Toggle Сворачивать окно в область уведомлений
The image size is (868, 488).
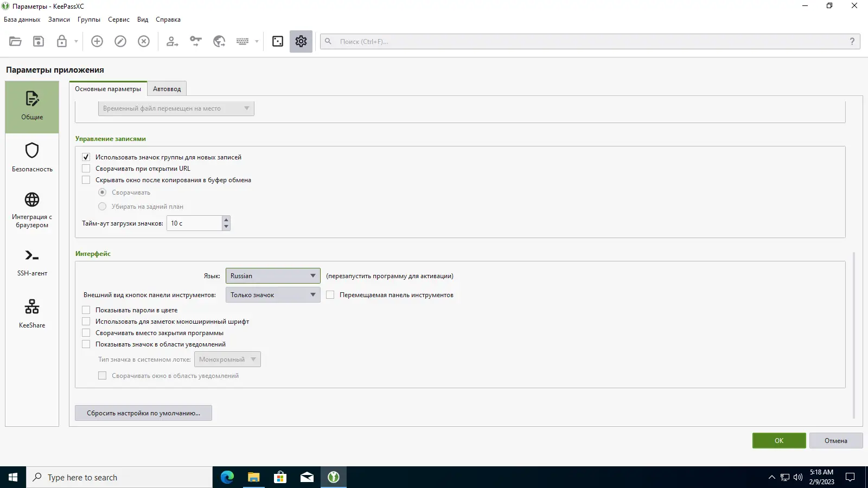(102, 376)
